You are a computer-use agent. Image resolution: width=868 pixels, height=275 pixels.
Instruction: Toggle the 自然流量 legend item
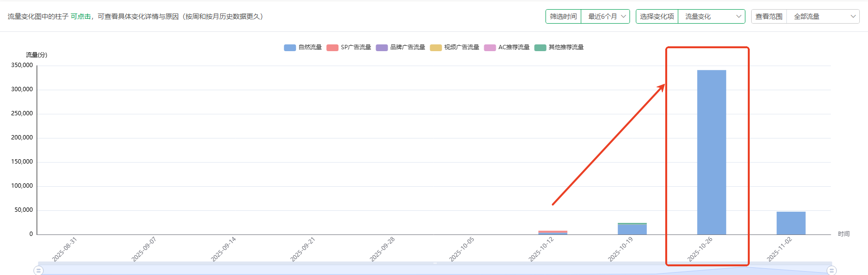point(303,47)
